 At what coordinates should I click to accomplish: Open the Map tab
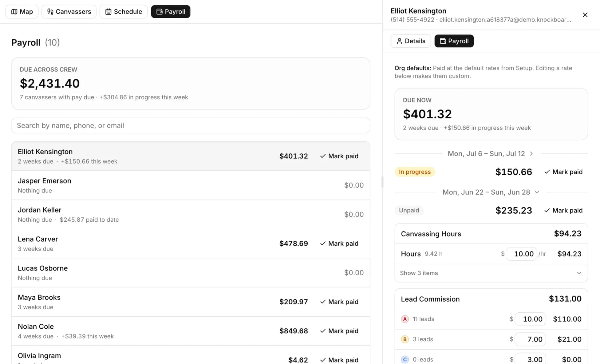22,12
